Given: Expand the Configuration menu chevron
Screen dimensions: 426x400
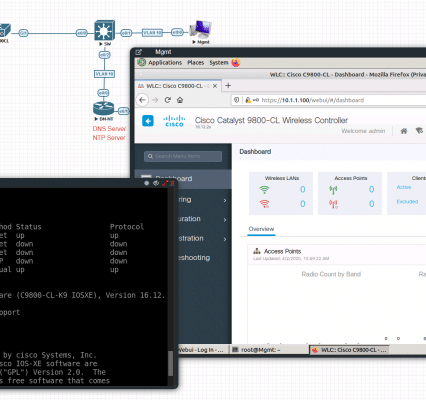Looking at the screenshot, I should pyautogui.click(x=225, y=220).
